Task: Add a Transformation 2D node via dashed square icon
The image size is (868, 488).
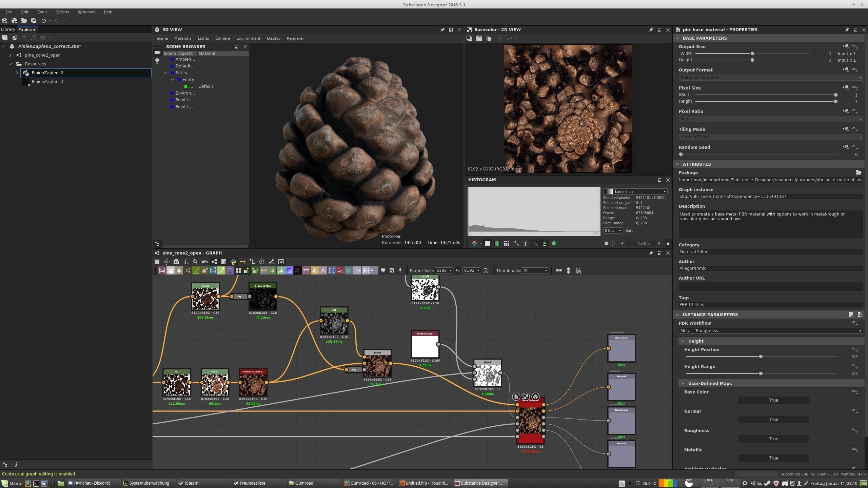Action: [x=332, y=270]
